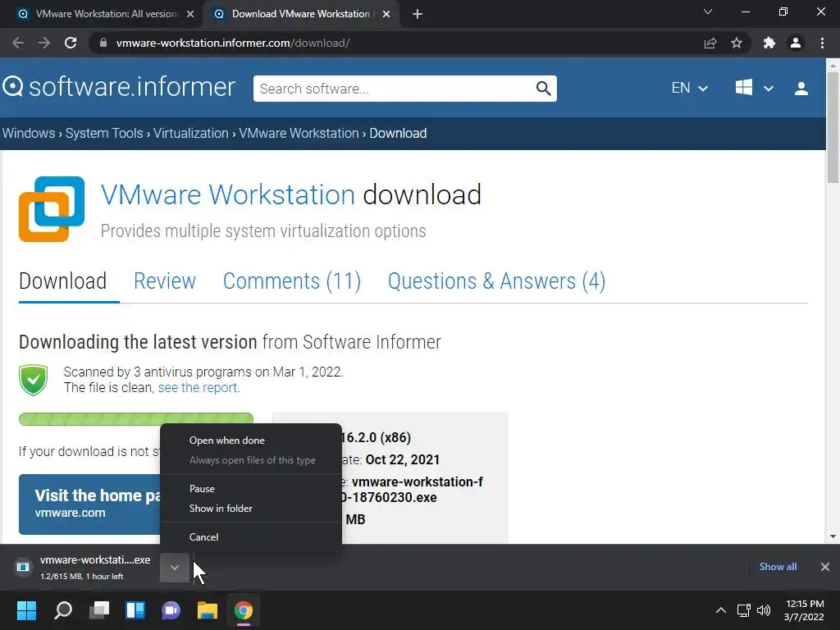Open Task View on taskbar
840x630 pixels.
[x=99, y=610]
